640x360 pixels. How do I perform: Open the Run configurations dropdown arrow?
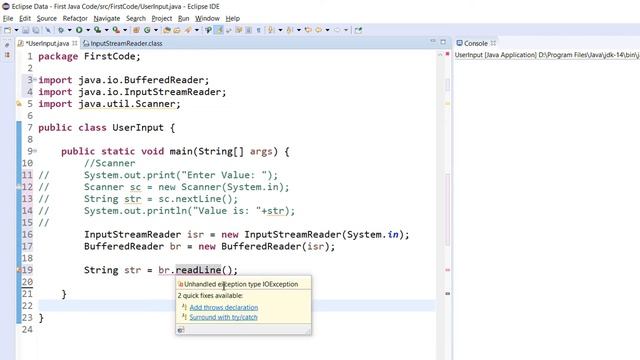click(x=88, y=30)
